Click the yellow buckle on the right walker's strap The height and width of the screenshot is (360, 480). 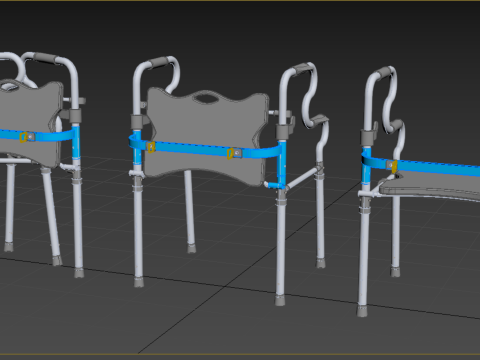[x=394, y=166]
